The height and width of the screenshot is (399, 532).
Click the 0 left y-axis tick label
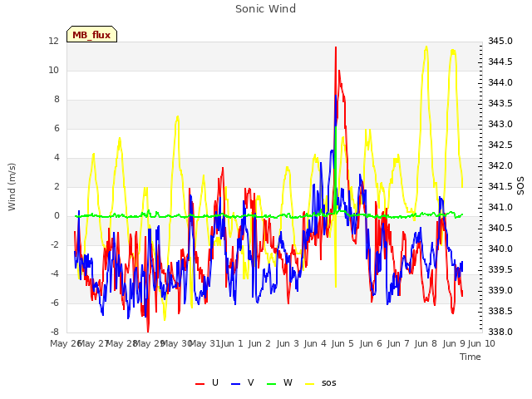pos(57,216)
